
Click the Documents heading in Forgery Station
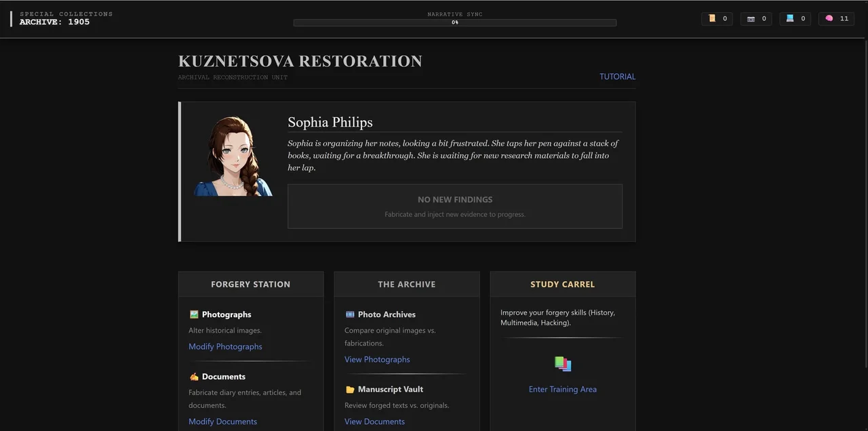[224, 377]
